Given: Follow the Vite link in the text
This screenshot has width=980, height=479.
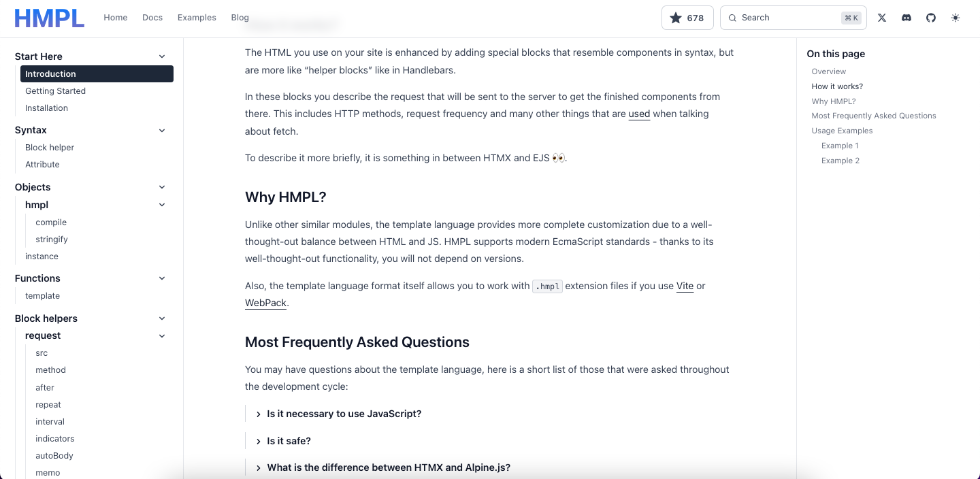Looking at the screenshot, I should (685, 286).
